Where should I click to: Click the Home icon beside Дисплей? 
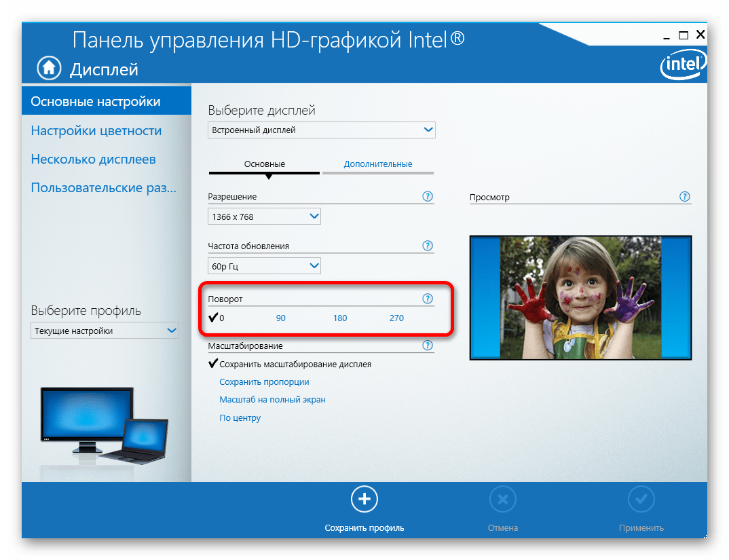49,68
